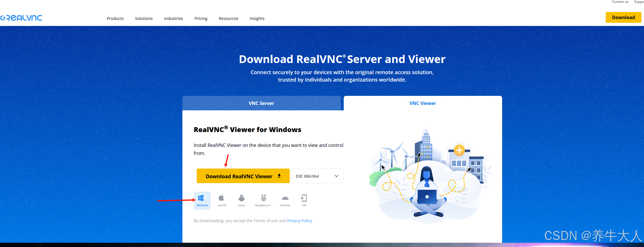Open the Contact us link
This screenshot has width=644, height=247.
point(620,2)
